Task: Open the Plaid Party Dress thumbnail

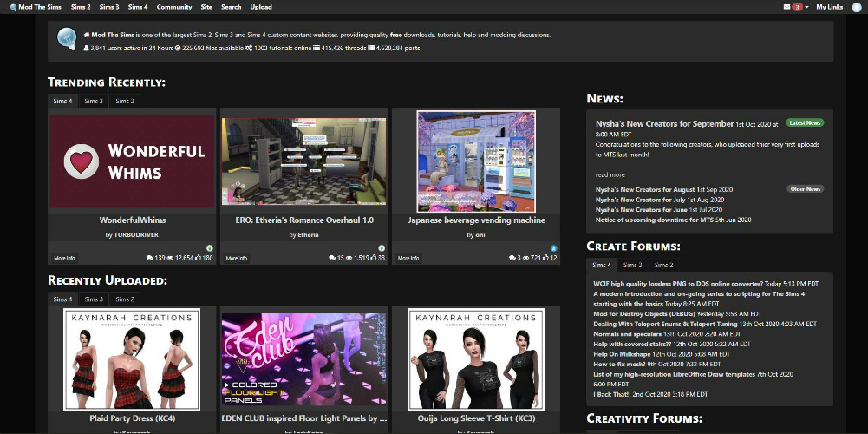Action: (x=132, y=359)
